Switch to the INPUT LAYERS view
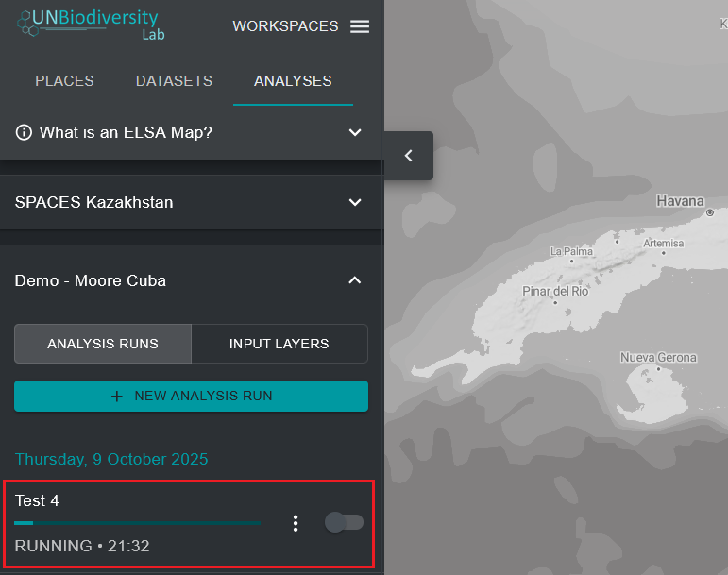 click(279, 344)
